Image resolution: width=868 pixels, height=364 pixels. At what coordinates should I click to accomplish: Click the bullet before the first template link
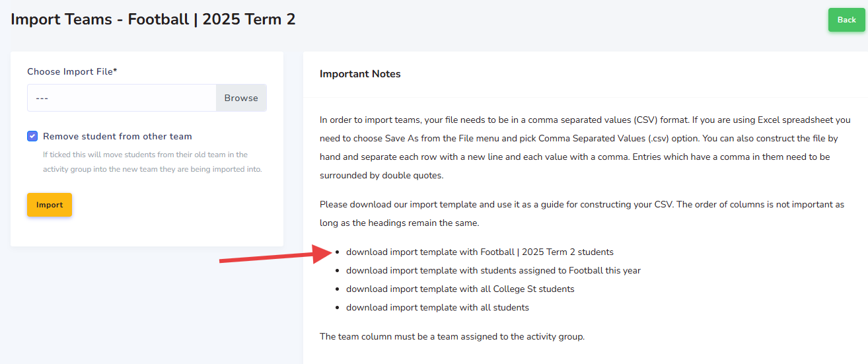coord(338,252)
